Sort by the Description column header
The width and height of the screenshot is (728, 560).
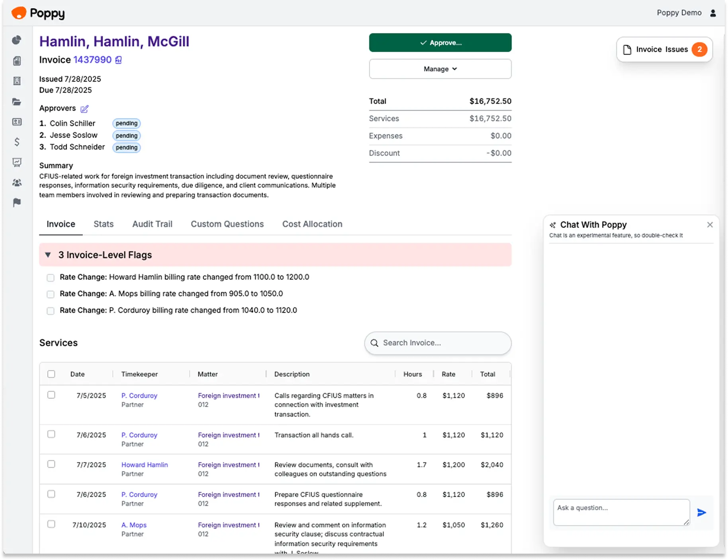coord(292,374)
